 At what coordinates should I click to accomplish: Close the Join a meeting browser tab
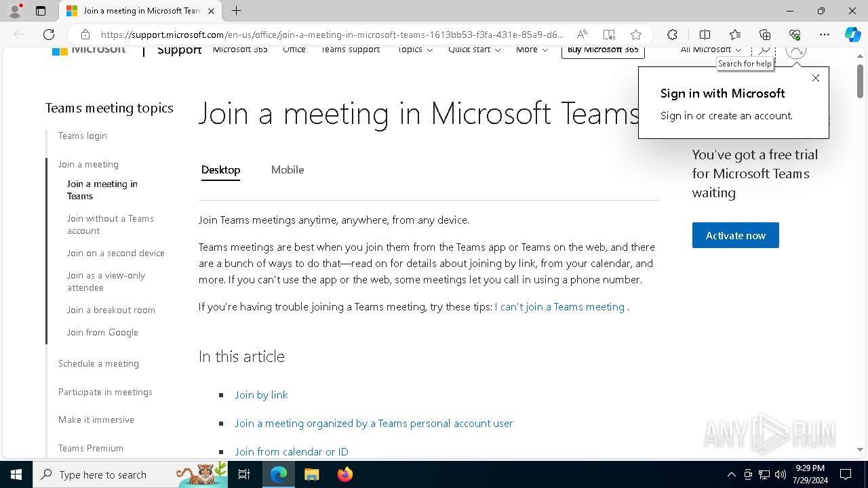pos(212,11)
